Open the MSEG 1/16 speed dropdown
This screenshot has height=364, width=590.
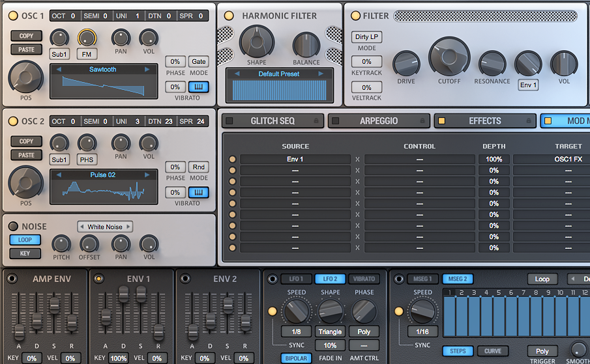click(x=422, y=331)
